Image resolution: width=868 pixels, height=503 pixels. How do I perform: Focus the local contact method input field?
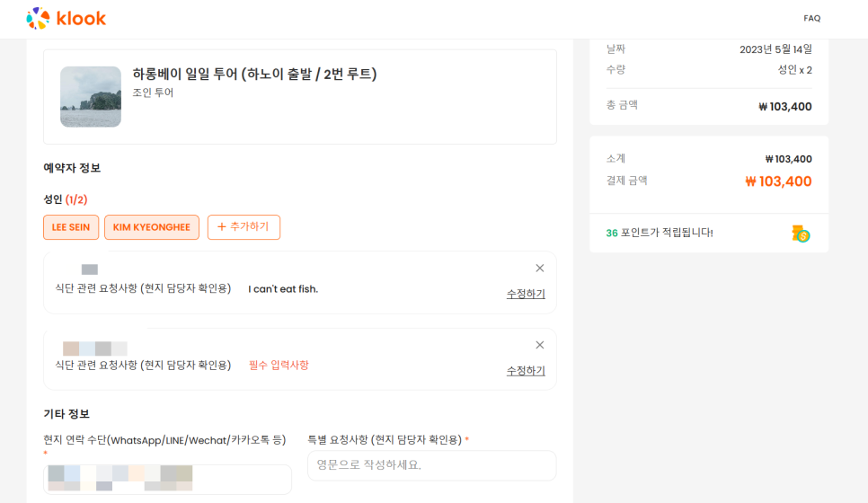(167, 480)
